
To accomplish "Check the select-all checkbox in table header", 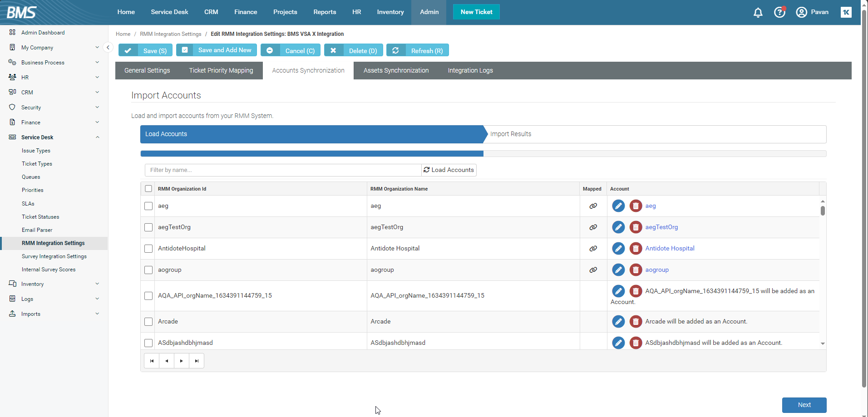I will (148, 189).
